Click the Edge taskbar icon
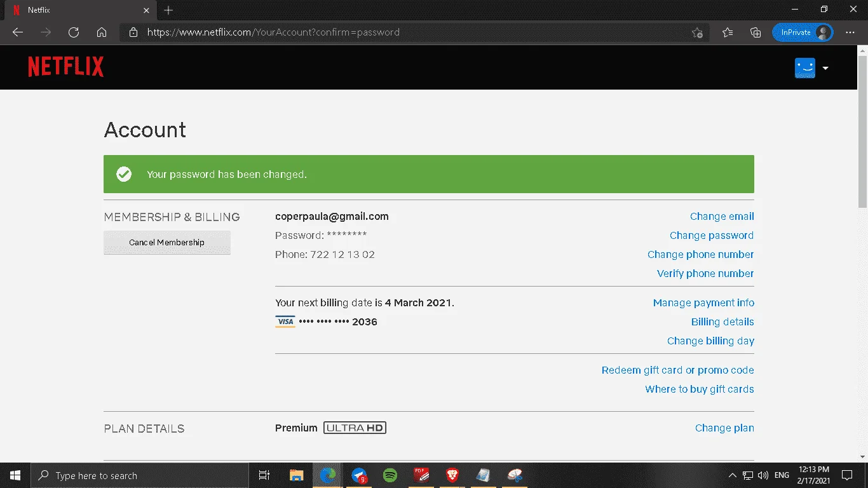Viewport: 868px width, 488px height. [328, 475]
